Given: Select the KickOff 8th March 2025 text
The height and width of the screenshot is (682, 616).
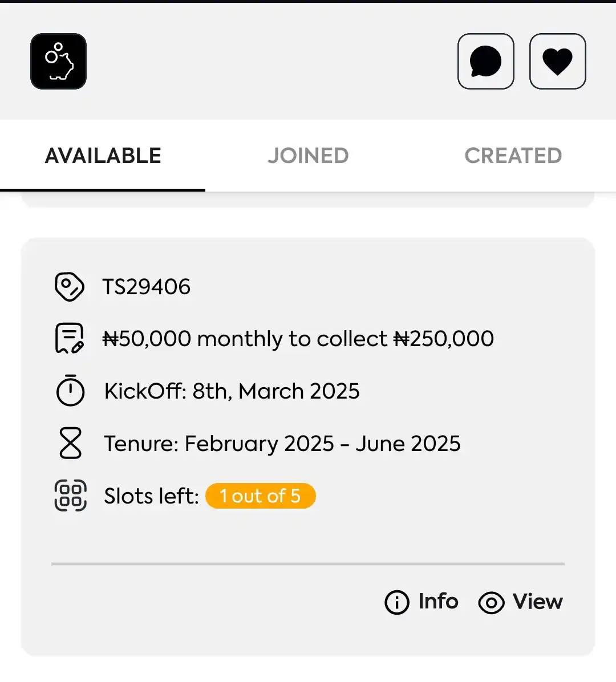Looking at the screenshot, I should [x=232, y=391].
